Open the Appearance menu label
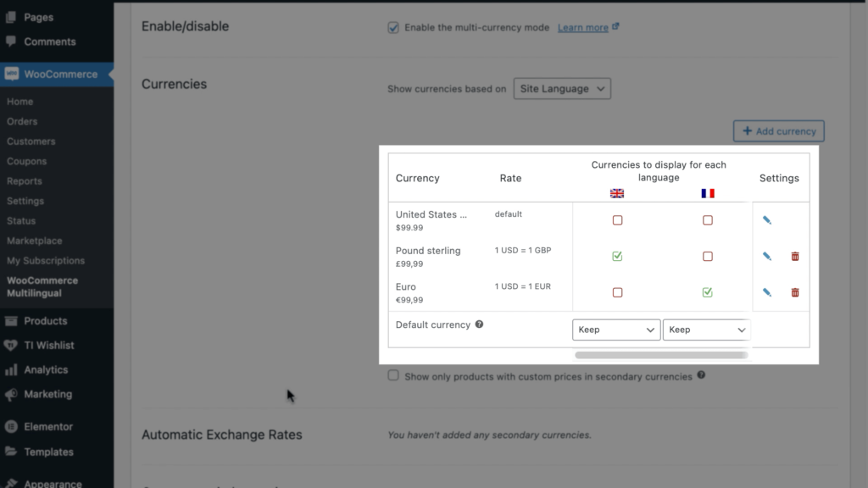The height and width of the screenshot is (488, 868). (x=53, y=483)
